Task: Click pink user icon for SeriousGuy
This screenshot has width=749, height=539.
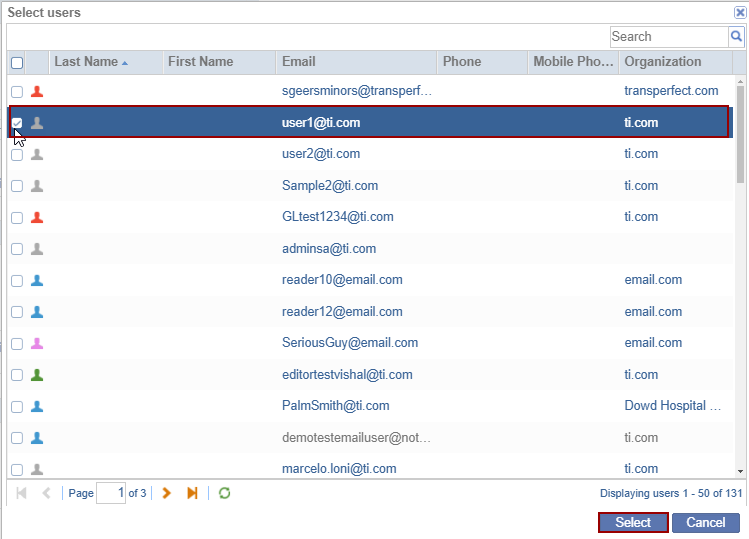Action: tap(37, 343)
